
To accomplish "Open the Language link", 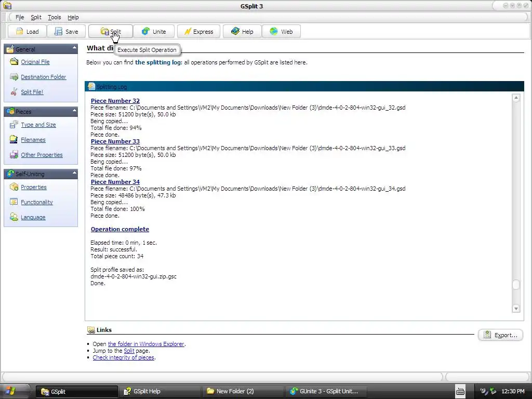I will click(x=33, y=218).
